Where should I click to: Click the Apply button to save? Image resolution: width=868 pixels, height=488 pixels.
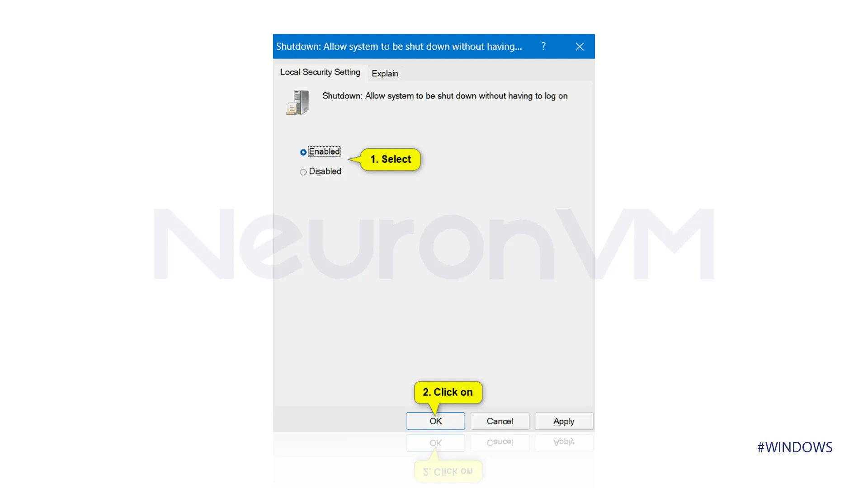563,421
